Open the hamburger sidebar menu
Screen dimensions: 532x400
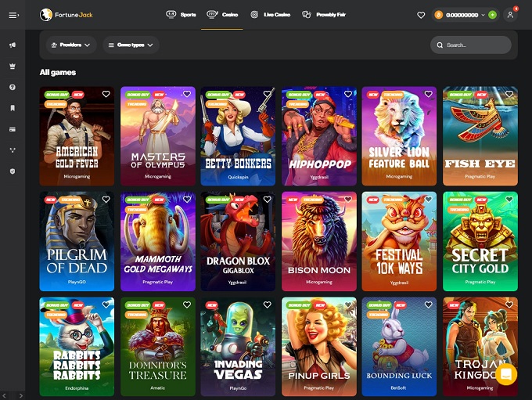pyautogui.click(x=13, y=15)
